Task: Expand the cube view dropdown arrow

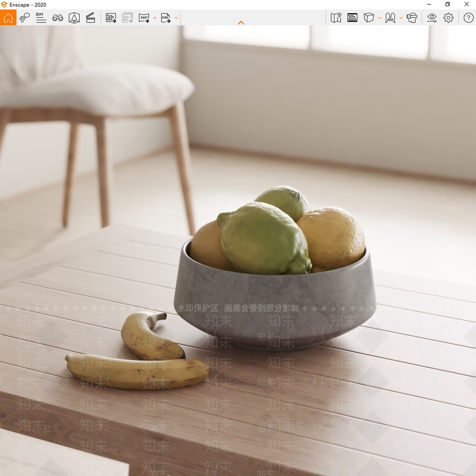Action: coord(380,18)
